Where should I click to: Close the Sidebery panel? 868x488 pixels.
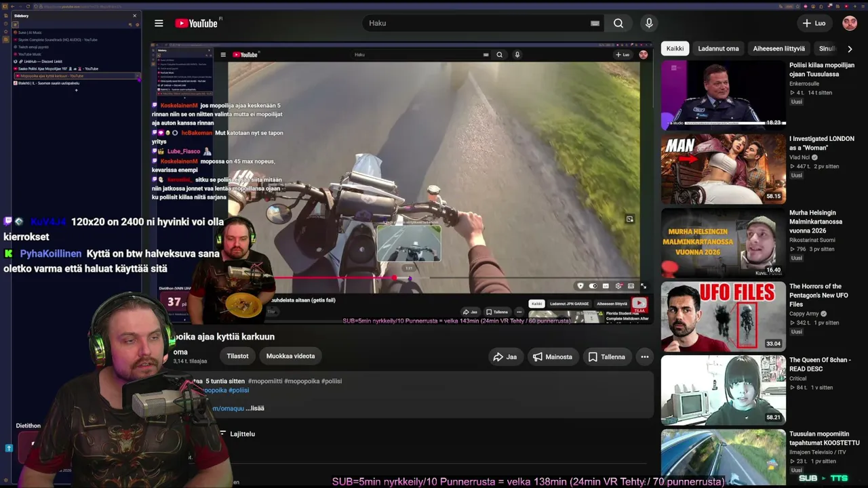[x=134, y=16]
